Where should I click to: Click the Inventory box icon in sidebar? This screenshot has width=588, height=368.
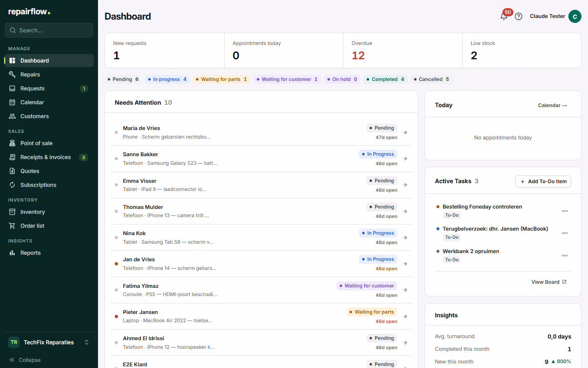tap(12, 212)
